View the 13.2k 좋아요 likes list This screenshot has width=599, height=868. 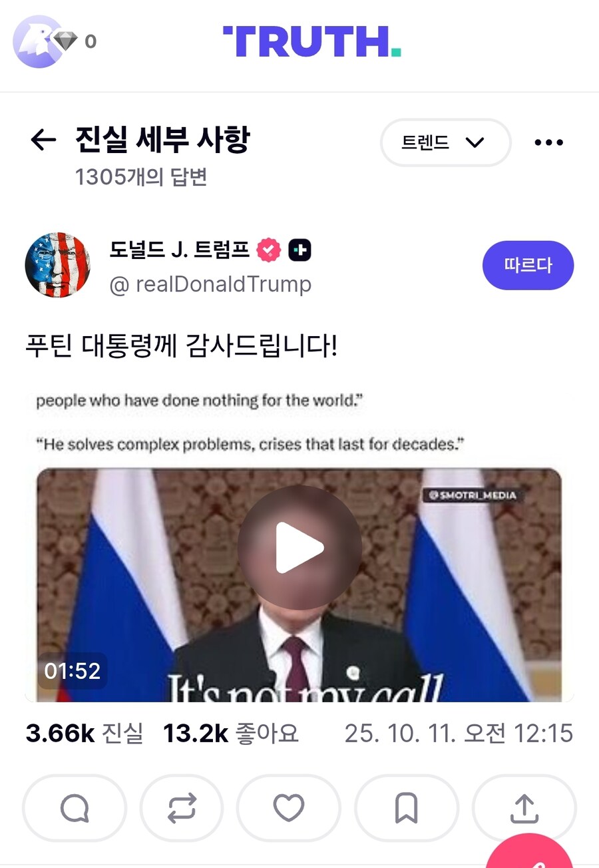tap(231, 733)
